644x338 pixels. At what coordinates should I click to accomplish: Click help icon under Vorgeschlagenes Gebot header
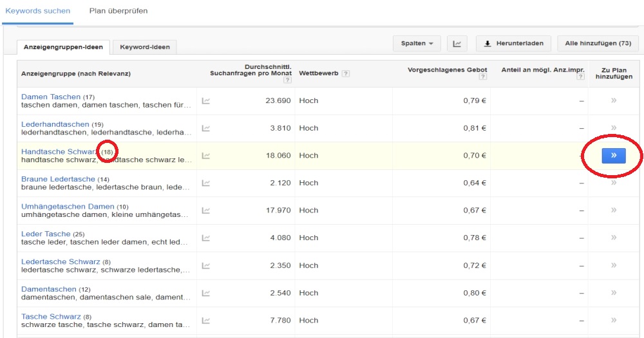[483, 78]
